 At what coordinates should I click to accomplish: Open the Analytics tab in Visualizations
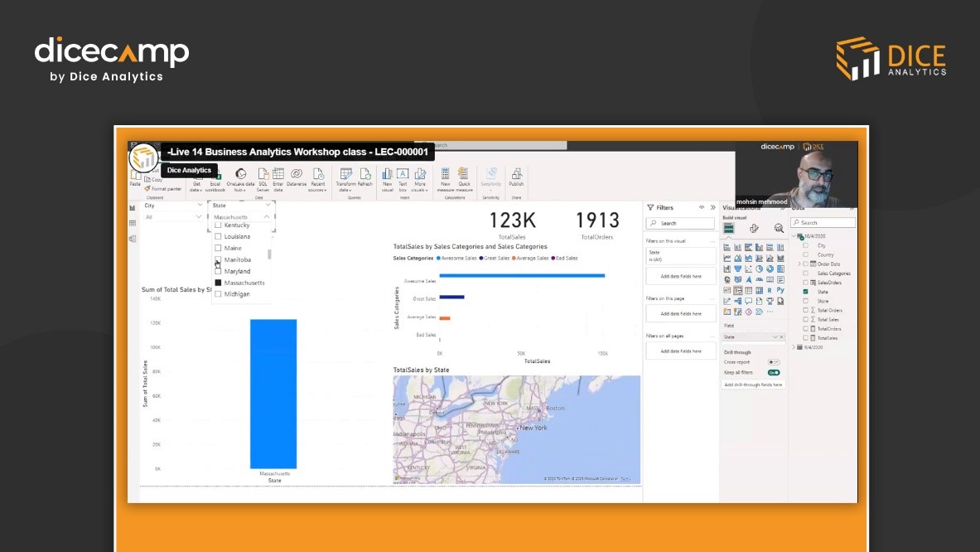(x=777, y=227)
